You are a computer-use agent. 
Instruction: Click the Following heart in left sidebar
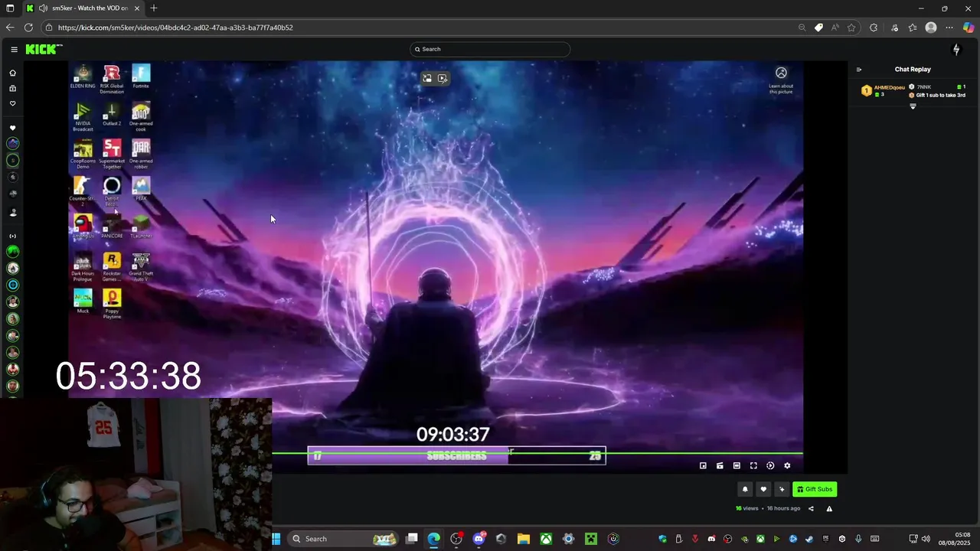[12, 103]
